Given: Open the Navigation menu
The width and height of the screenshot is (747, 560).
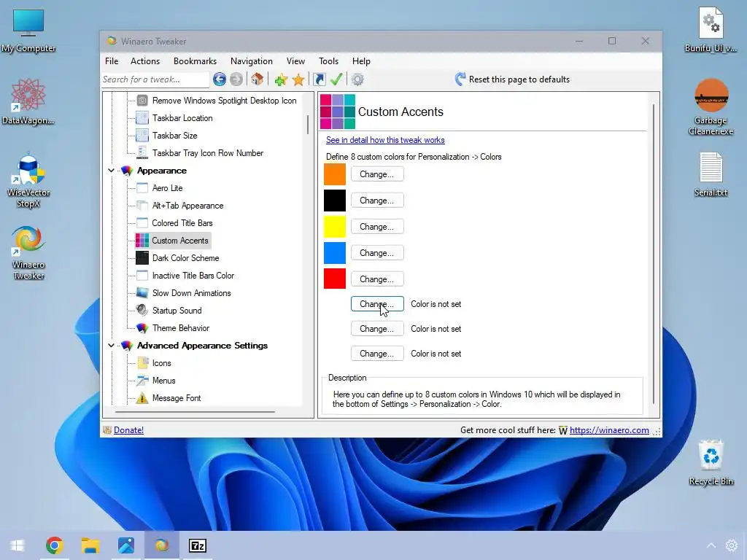Looking at the screenshot, I should (x=252, y=61).
